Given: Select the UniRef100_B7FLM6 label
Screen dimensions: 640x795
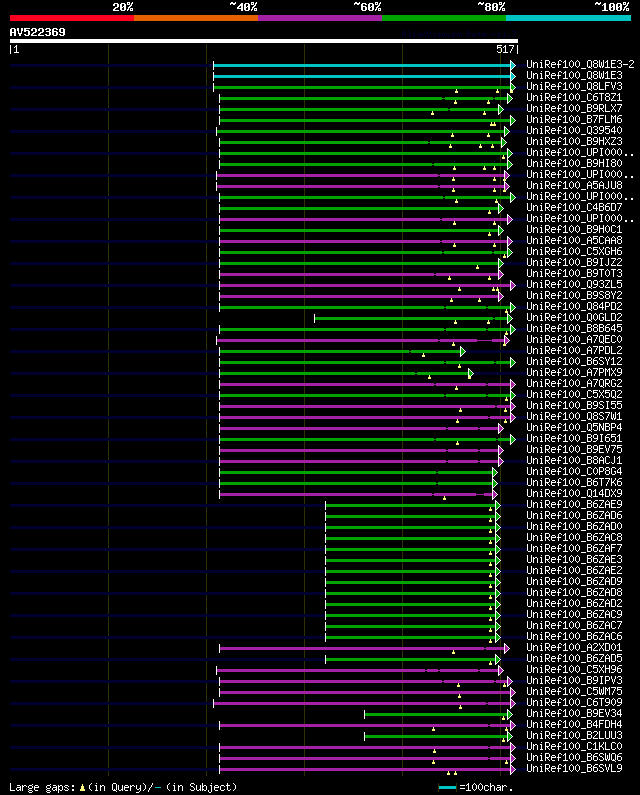Looking at the screenshot, I should tap(574, 120).
